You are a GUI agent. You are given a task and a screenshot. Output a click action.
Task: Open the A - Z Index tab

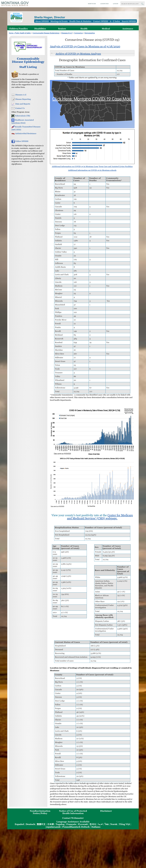(115, 21)
